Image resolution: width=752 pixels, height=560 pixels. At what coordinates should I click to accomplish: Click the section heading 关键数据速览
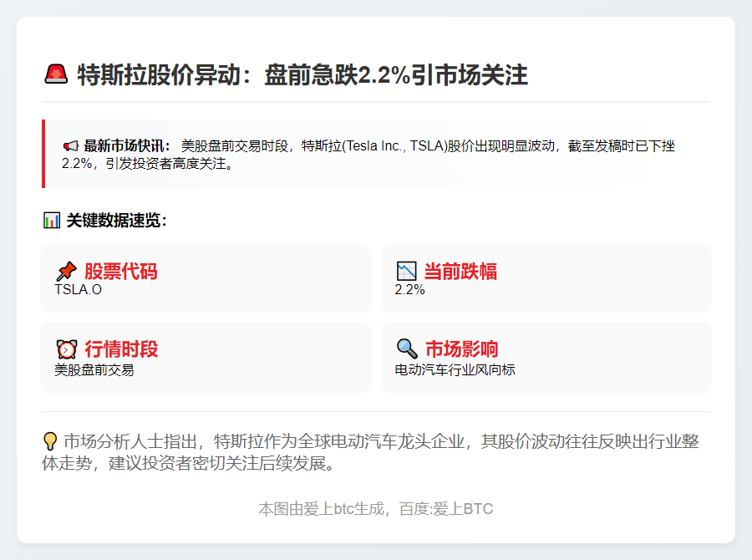click(116, 221)
